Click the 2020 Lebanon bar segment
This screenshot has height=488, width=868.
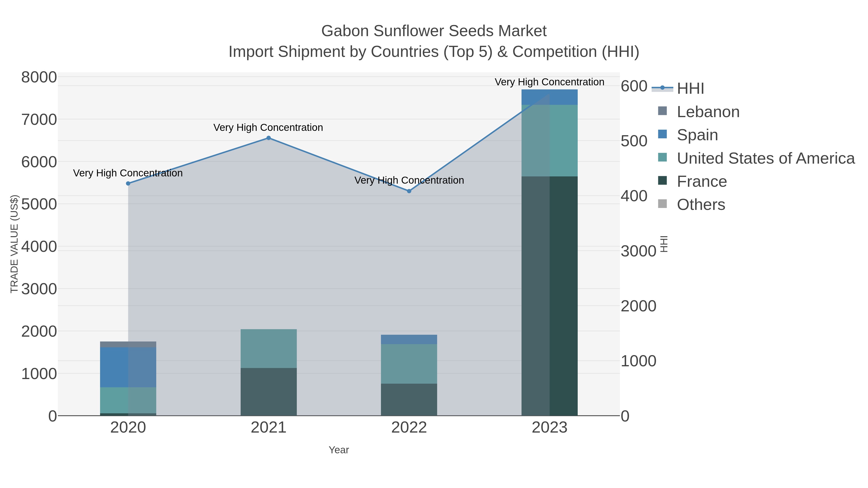pos(128,345)
